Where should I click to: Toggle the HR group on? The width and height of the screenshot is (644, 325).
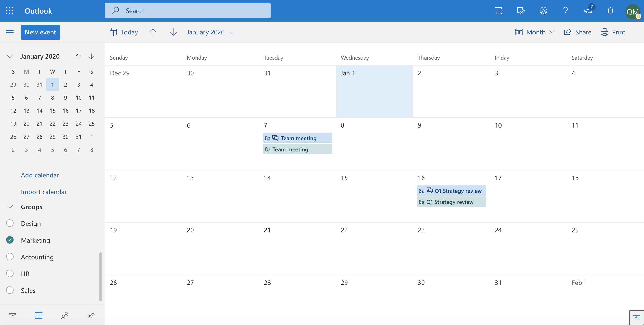pos(10,273)
